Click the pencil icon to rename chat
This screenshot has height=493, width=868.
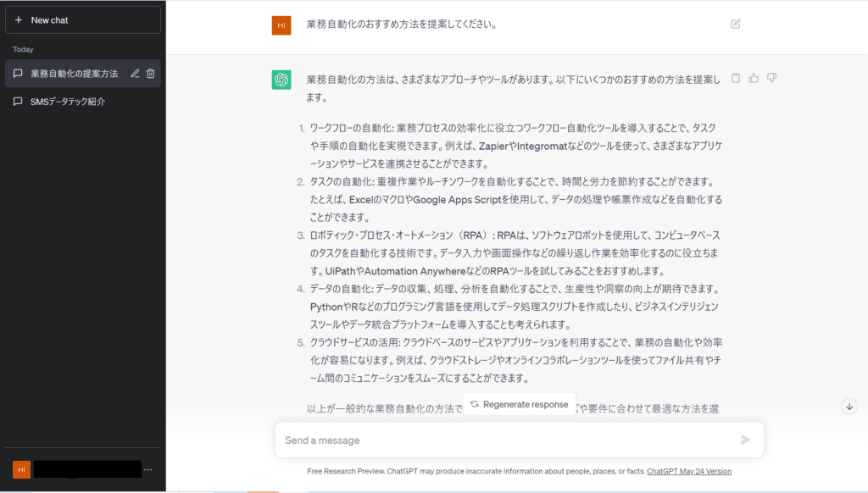point(135,74)
